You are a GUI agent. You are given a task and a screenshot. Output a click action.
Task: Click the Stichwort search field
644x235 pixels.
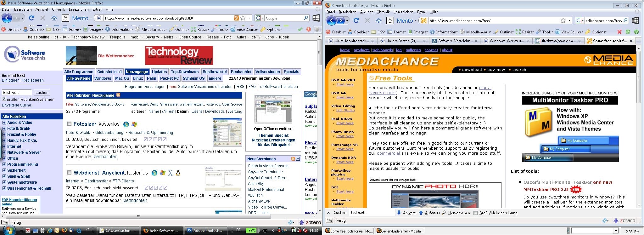17,92
